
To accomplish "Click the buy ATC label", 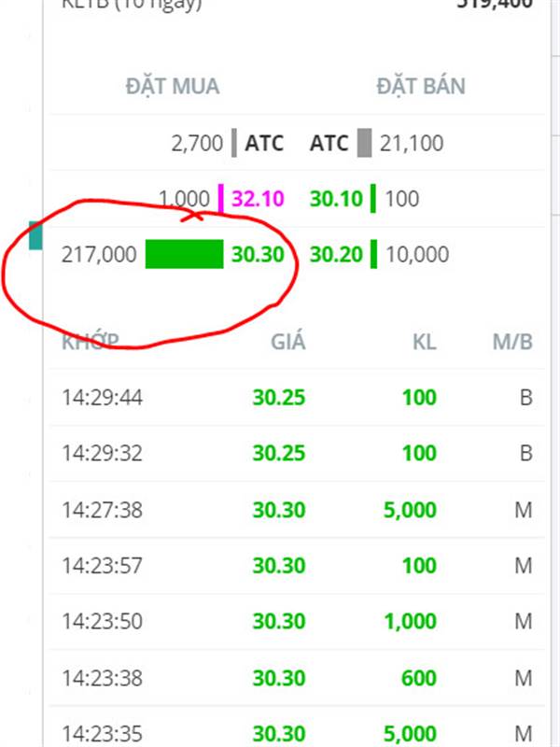I will [x=264, y=143].
